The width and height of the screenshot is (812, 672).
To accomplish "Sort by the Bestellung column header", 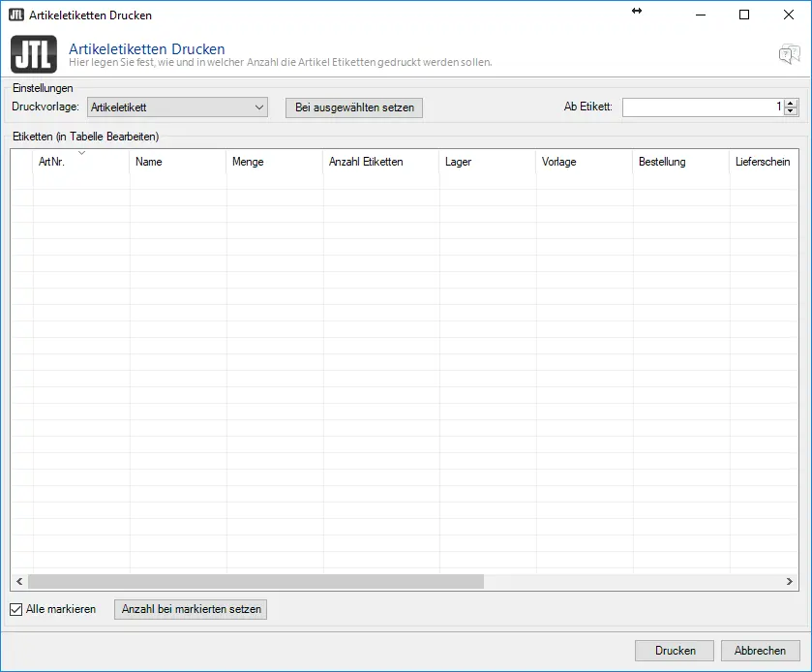I will click(681, 162).
